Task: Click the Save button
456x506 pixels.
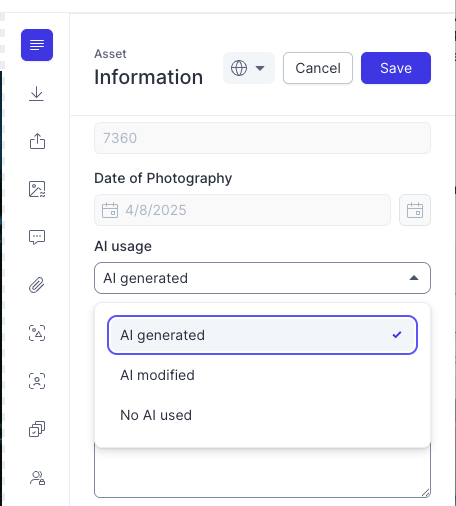Action: [396, 68]
